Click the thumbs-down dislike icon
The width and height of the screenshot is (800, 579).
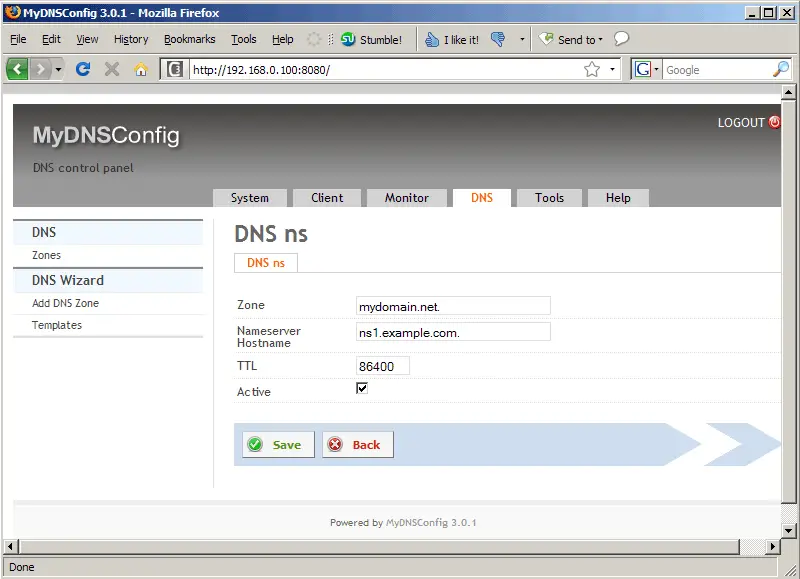tap(499, 40)
